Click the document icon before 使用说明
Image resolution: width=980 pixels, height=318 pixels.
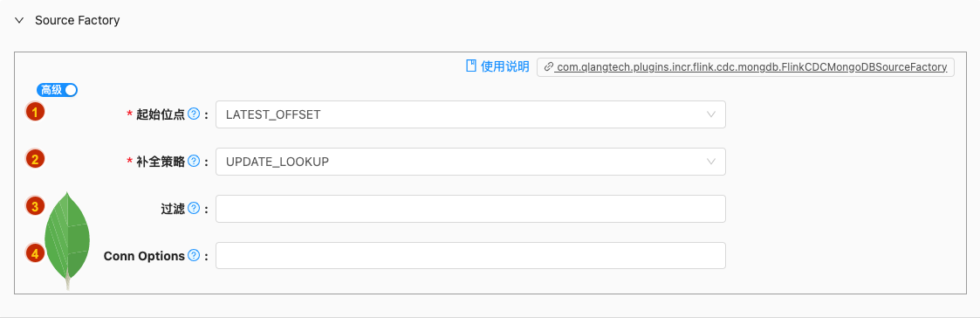pyautogui.click(x=471, y=66)
